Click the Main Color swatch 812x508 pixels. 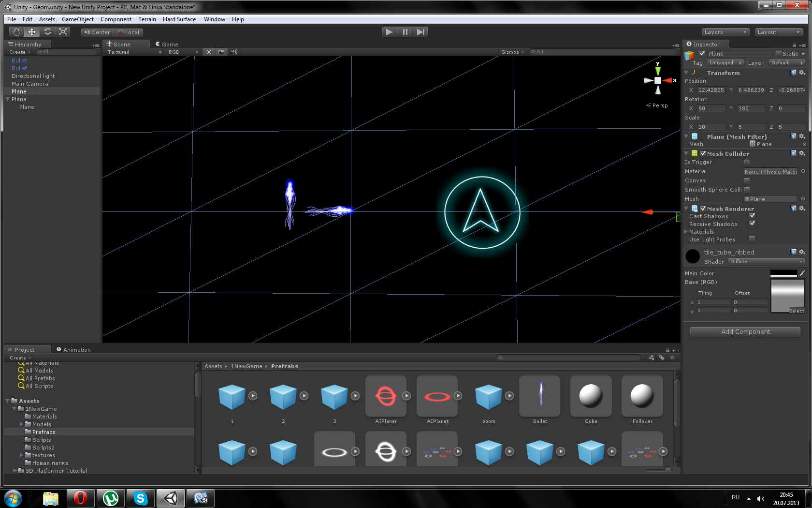[x=783, y=273]
